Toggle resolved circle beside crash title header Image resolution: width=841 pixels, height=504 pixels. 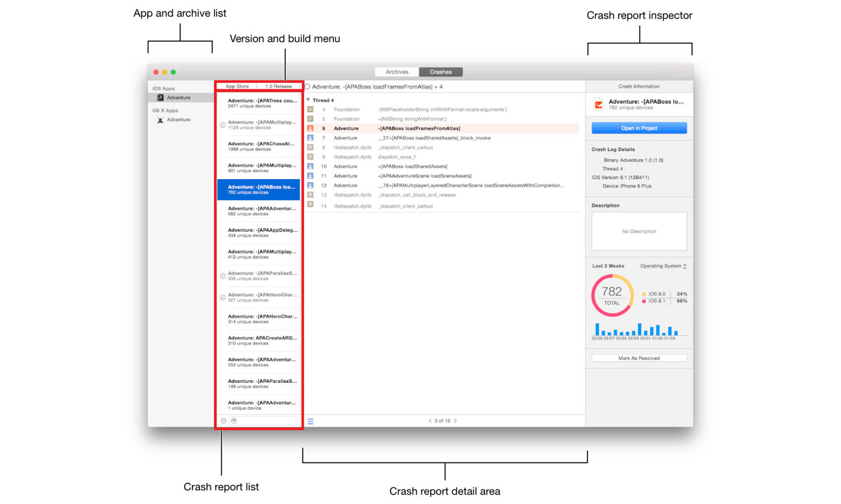point(308,87)
